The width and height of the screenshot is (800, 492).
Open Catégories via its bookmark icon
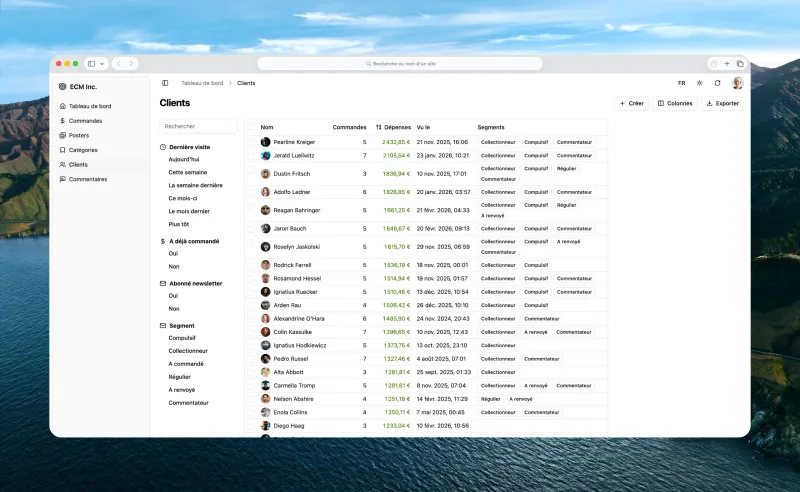tap(62, 150)
